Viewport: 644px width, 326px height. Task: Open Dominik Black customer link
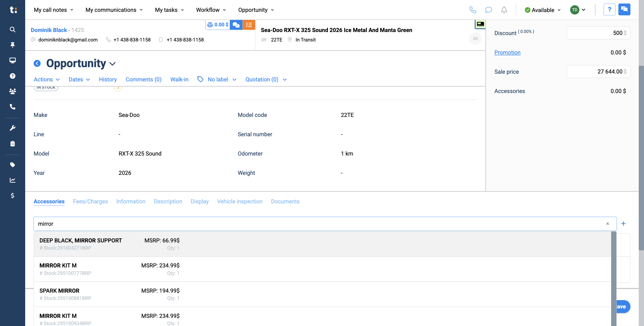(x=49, y=30)
